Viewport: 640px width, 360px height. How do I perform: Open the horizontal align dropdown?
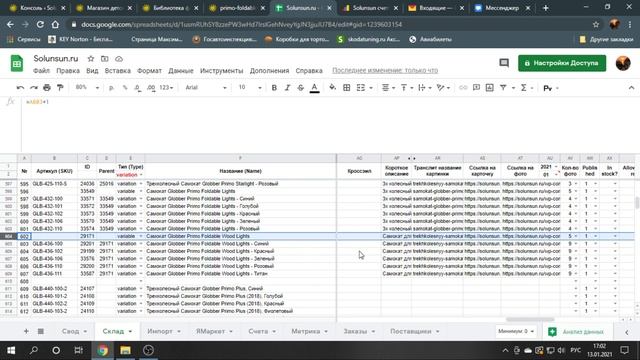[388, 88]
